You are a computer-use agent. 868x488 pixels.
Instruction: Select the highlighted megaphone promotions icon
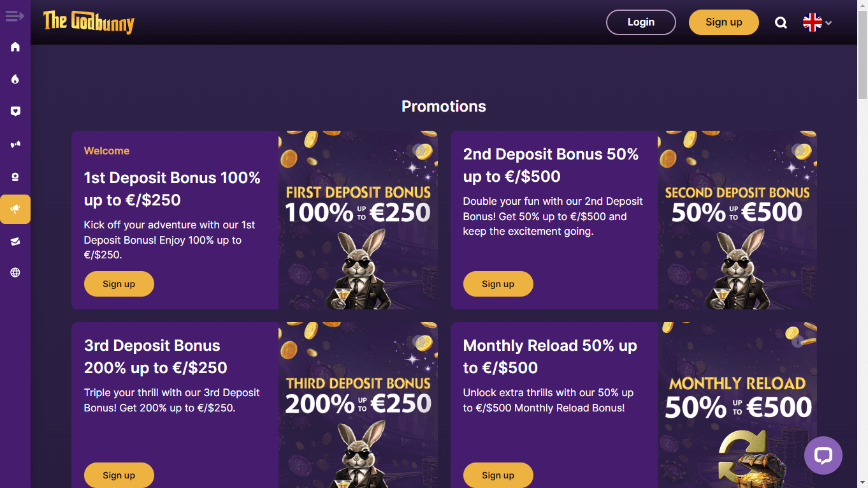point(15,209)
